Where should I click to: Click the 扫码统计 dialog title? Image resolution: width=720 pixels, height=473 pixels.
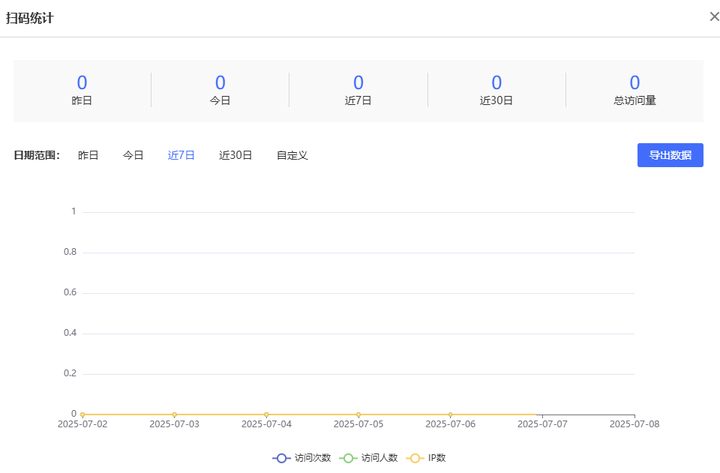click(30, 18)
